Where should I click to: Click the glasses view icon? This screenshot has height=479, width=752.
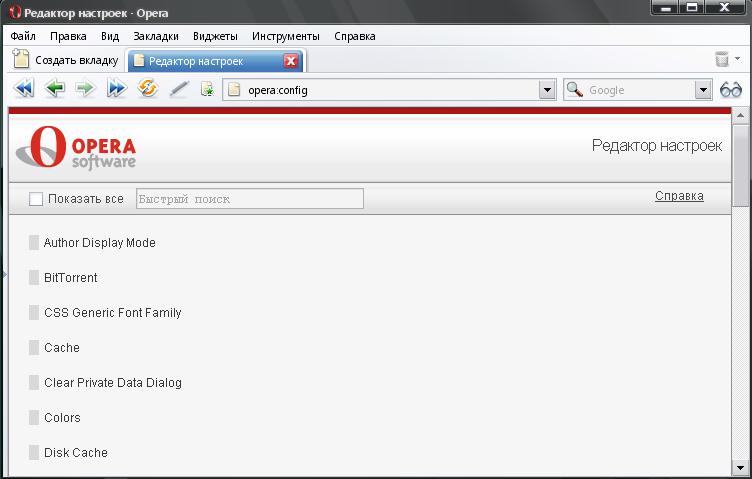click(x=731, y=90)
